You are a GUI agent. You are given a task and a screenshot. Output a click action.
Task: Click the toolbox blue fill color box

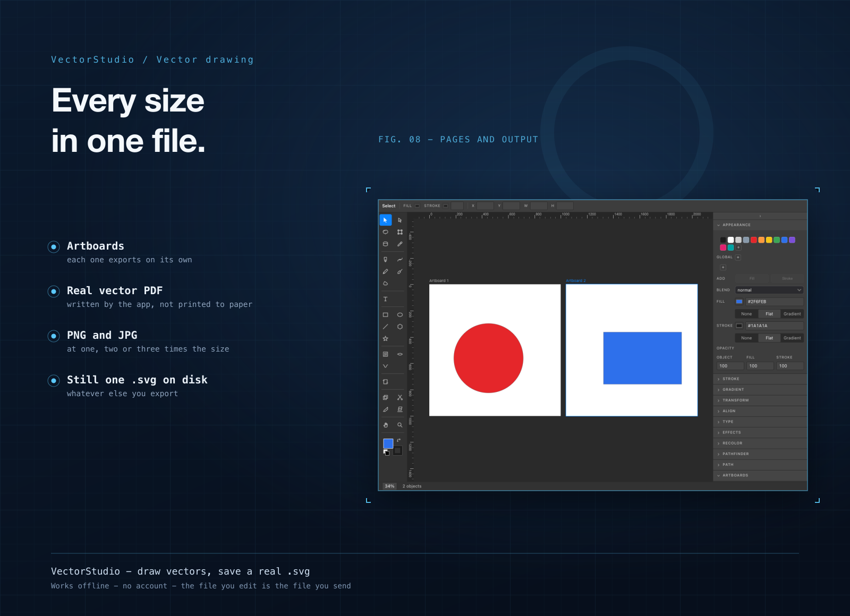coord(388,443)
